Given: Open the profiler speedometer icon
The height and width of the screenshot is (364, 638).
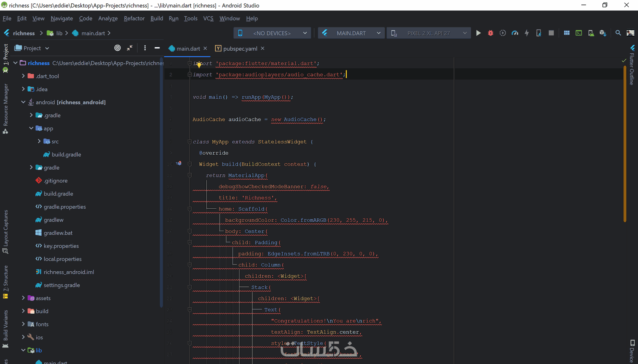Looking at the screenshot, I should click(x=515, y=33).
